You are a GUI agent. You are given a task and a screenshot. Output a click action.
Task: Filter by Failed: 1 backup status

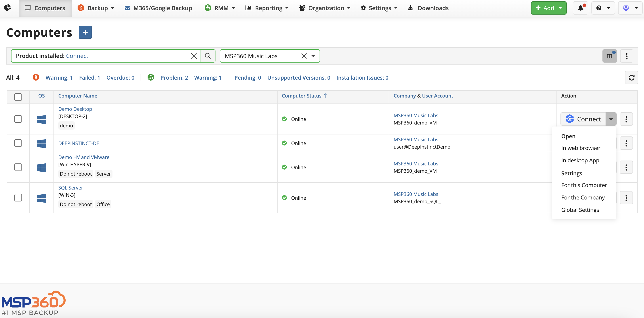pos(90,78)
